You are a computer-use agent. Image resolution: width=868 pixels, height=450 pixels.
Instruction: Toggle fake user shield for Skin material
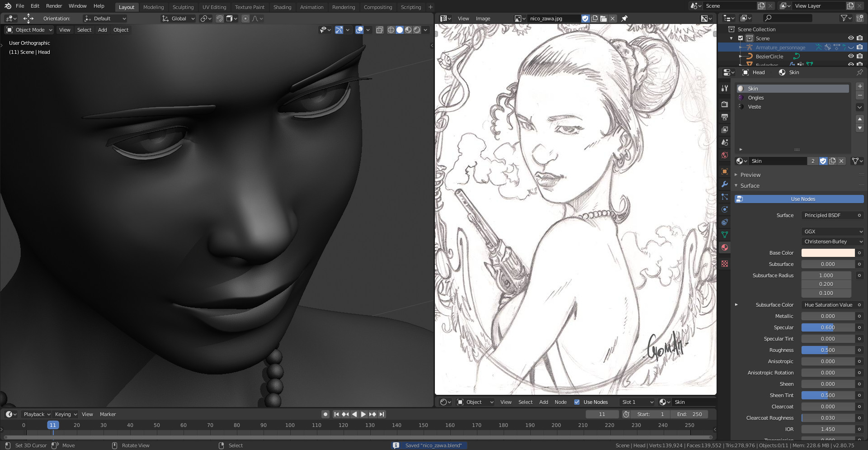(x=823, y=161)
